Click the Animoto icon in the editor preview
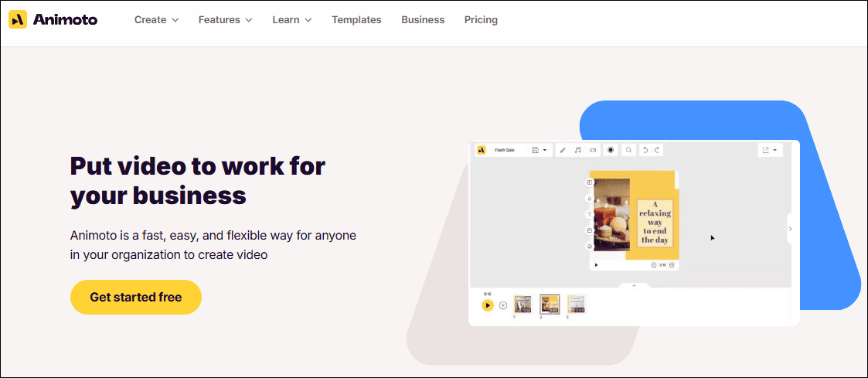The image size is (868, 378). click(x=482, y=150)
